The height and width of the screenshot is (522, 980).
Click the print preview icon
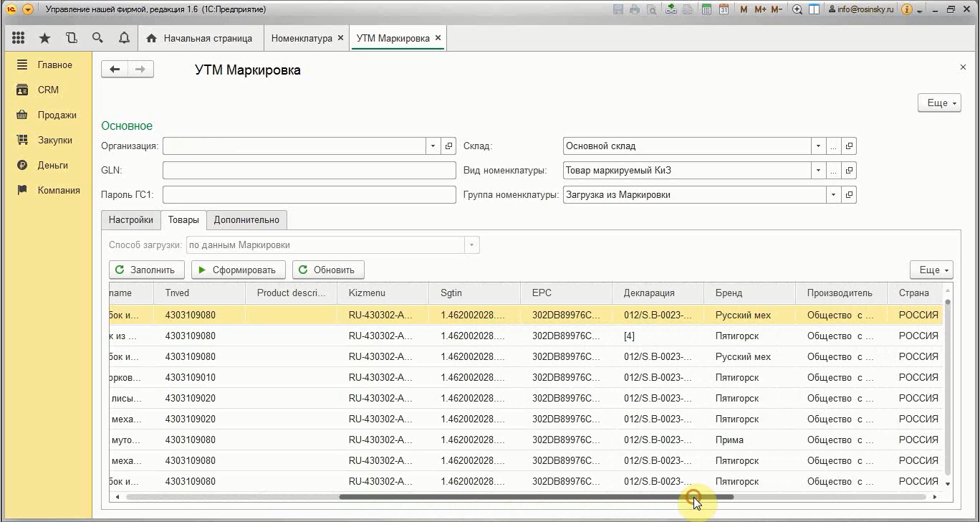(x=651, y=9)
